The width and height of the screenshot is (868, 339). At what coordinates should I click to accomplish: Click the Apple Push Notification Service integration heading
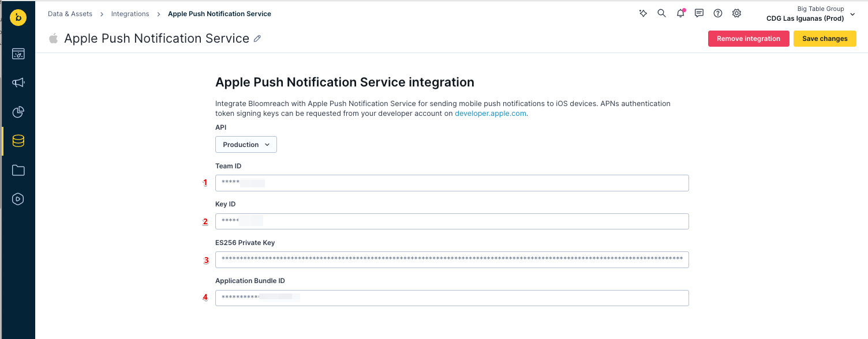pyautogui.click(x=345, y=82)
